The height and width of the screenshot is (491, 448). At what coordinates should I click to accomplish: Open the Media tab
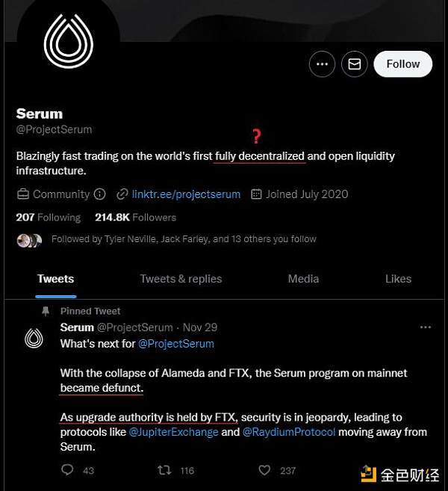pyautogui.click(x=303, y=279)
